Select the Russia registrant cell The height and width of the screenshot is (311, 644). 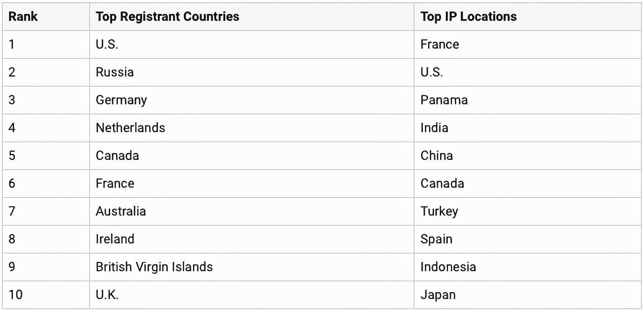tap(115, 72)
